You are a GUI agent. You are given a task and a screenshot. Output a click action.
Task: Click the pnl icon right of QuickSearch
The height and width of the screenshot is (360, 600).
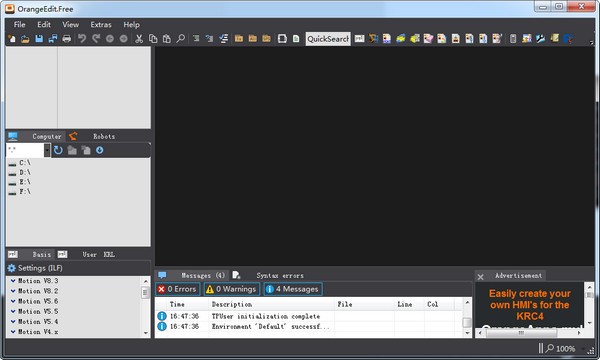coord(359,39)
